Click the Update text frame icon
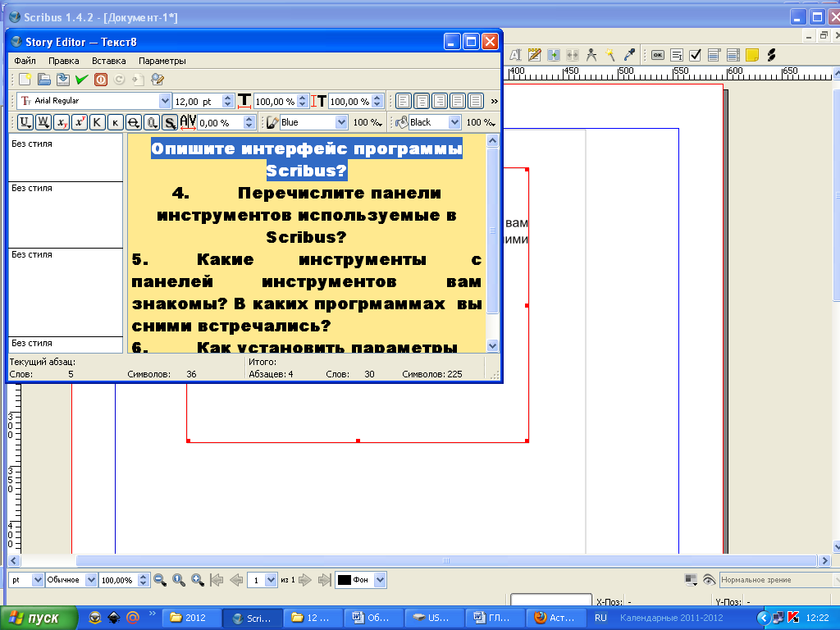The height and width of the screenshot is (630, 840). [138, 80]
